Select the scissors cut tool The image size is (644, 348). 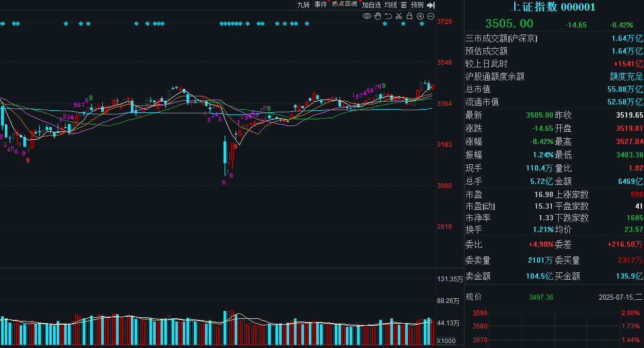click(x=399, y=16)
